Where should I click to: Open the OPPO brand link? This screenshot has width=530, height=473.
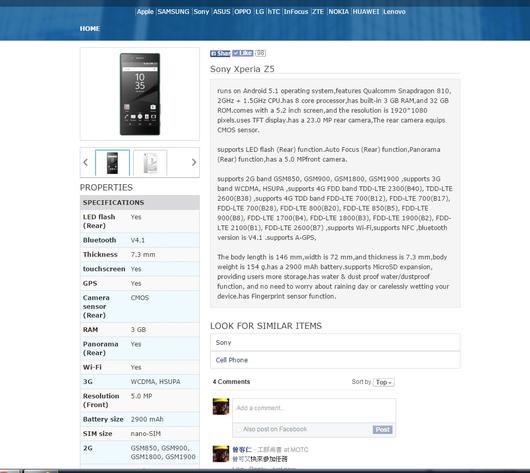[243, 12]
